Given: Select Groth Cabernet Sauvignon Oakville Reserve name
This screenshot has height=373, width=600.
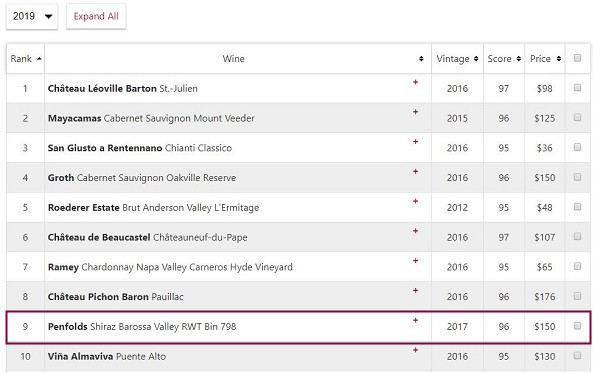Looking at the screenshot, I should coord(142,178).
